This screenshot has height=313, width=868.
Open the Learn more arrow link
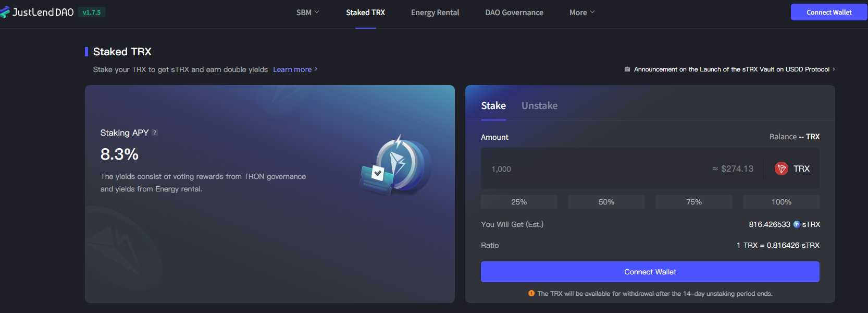[x=295, y=69]
